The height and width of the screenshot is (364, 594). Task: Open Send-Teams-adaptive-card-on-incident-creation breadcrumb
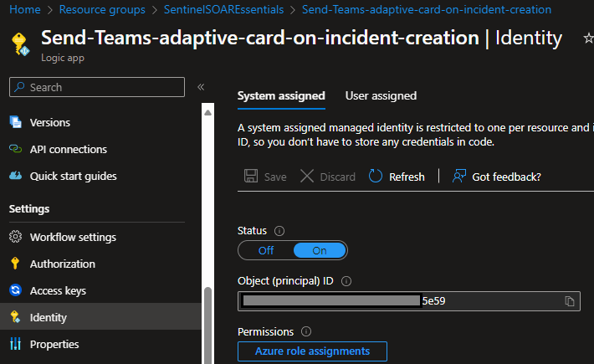427,9
